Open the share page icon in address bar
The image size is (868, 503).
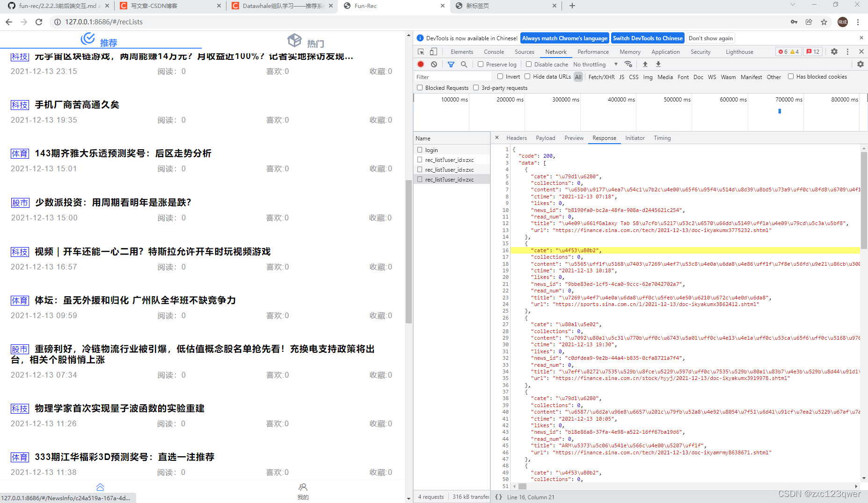pyautogui.click(x=809, y=22)
